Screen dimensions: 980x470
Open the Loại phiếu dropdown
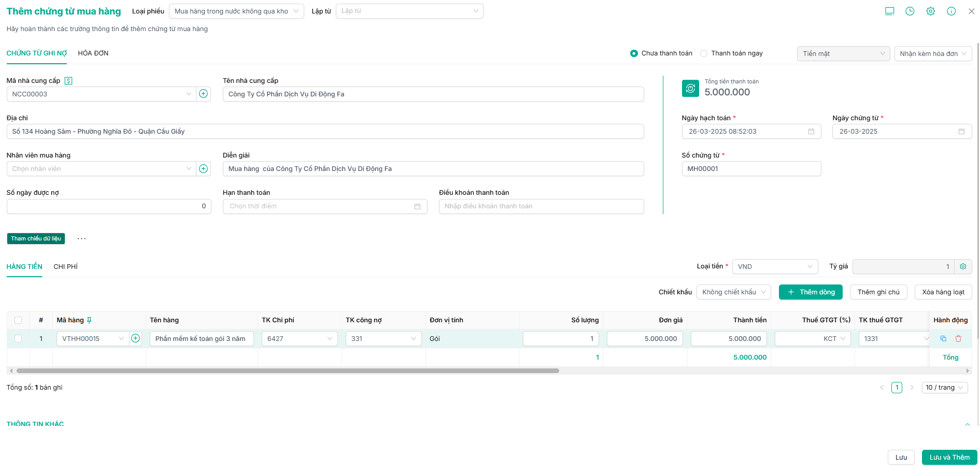[236, 11]
